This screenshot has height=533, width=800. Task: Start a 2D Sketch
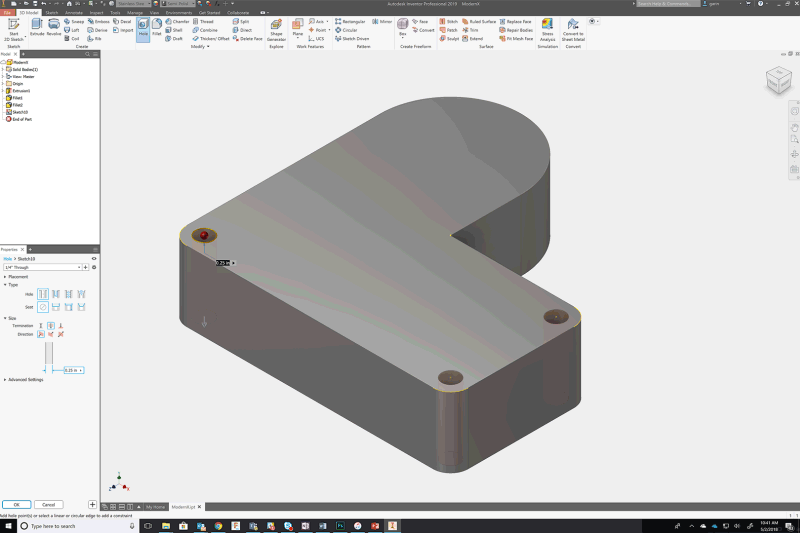coord(14,30)
